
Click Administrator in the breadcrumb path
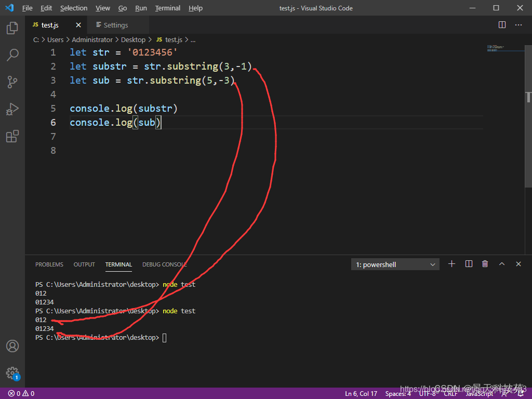pos(92,39)
